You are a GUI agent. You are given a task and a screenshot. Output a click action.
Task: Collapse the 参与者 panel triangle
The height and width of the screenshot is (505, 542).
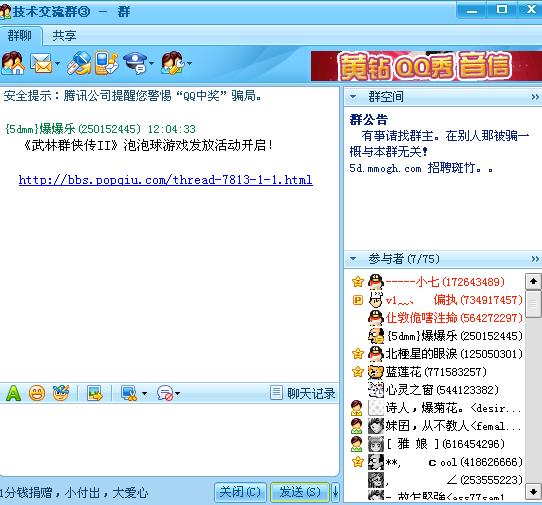point(353,259)
